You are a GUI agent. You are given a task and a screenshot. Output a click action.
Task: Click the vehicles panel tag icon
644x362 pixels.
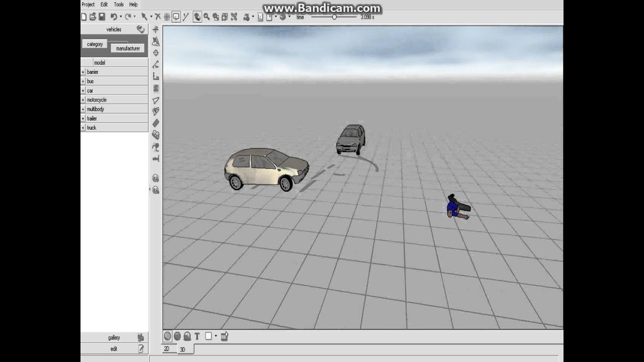click(140, 30)
